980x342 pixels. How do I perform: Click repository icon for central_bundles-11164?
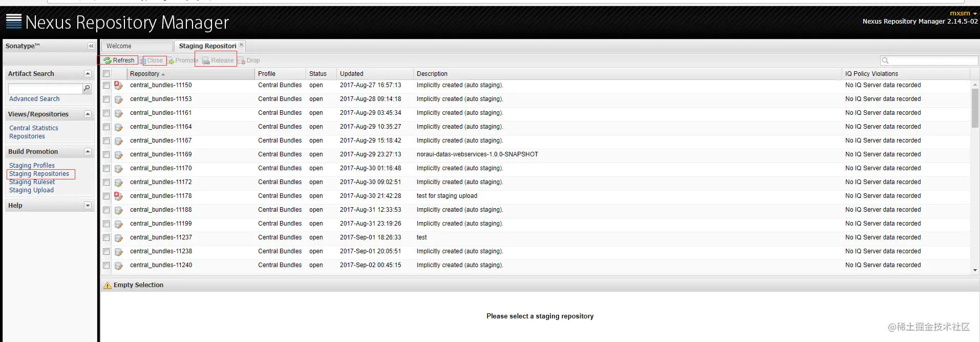click(x=118, y=127)
